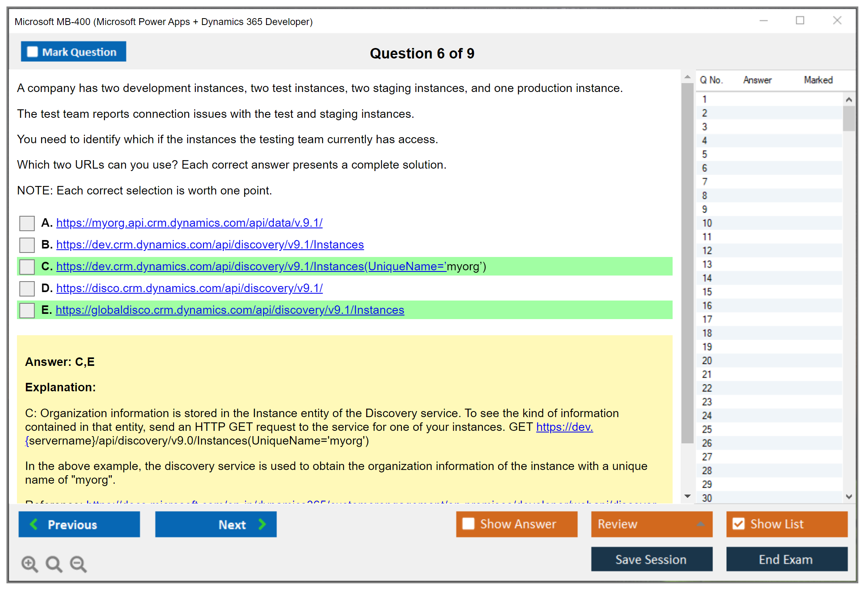Click the left arrow on Previous button
Viewport: 868px width, 593px height.
[x=34, y=524]
